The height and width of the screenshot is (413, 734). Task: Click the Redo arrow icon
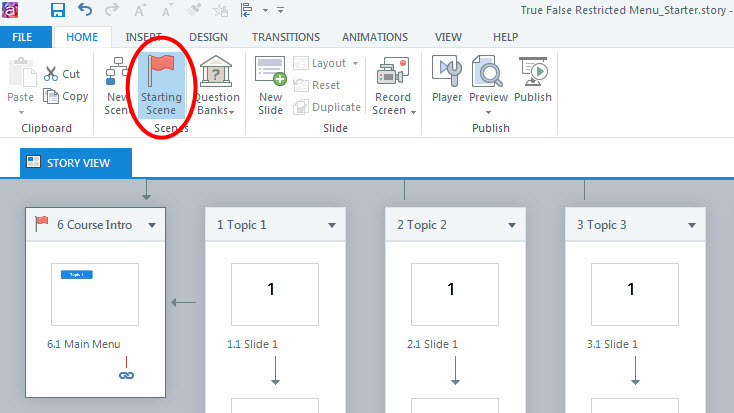click(x=111, y=9)
